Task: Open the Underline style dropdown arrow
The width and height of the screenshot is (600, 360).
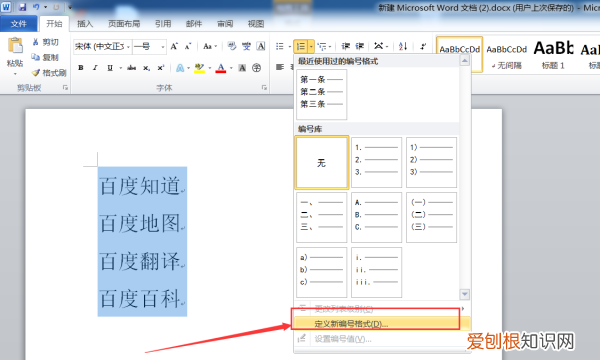Action: pos(120,68)
